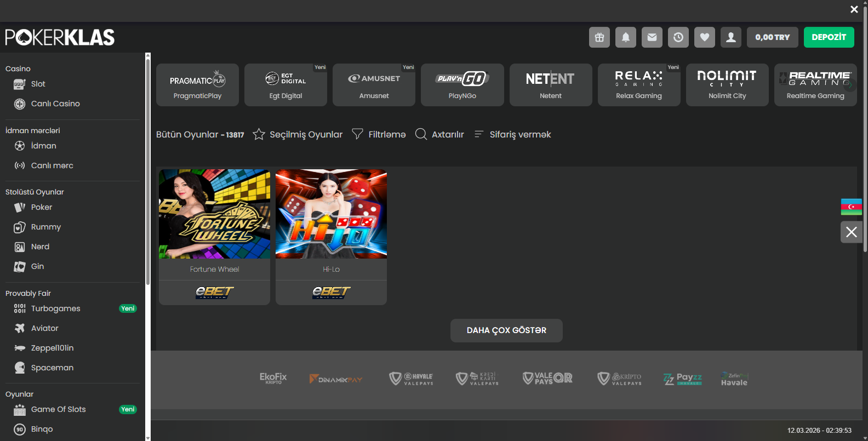Screen dimensions: 868x441
Task: Select the Egt Digital provider
Action: click(x=285, y=85)
